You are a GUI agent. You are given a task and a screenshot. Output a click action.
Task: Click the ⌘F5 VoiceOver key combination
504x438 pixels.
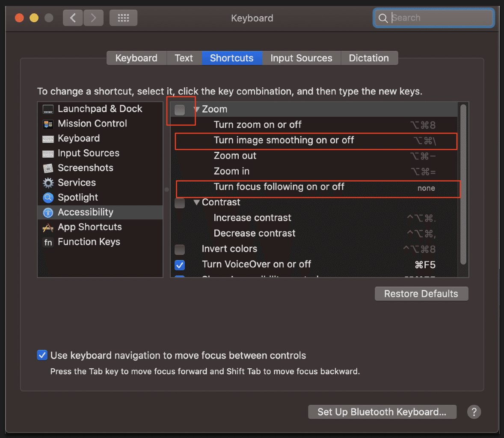coord(425,265)
